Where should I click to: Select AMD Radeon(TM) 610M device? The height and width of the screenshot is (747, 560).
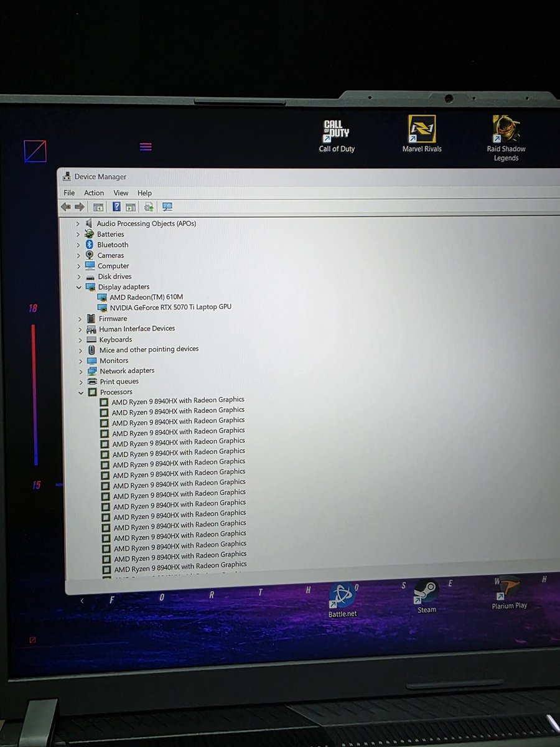point(146,297)
